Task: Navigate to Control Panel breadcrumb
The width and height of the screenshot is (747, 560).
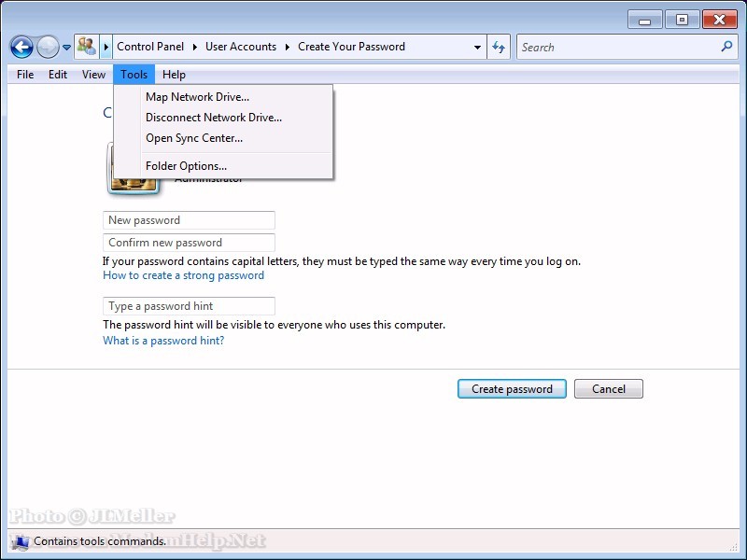Action: [150, 47]
